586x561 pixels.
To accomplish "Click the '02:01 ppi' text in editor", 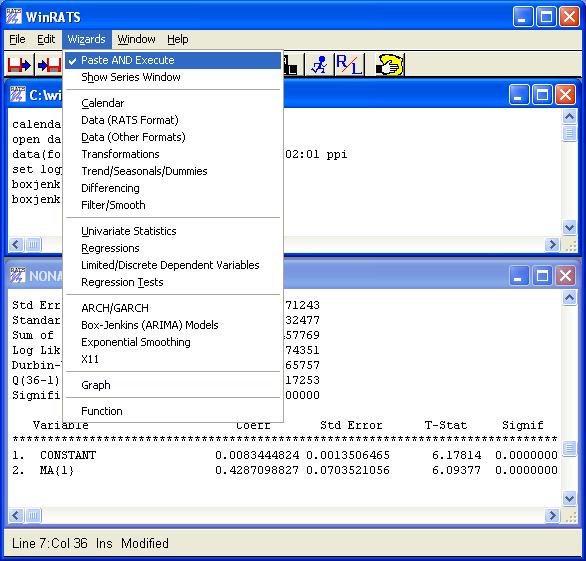I will [316, 154].
